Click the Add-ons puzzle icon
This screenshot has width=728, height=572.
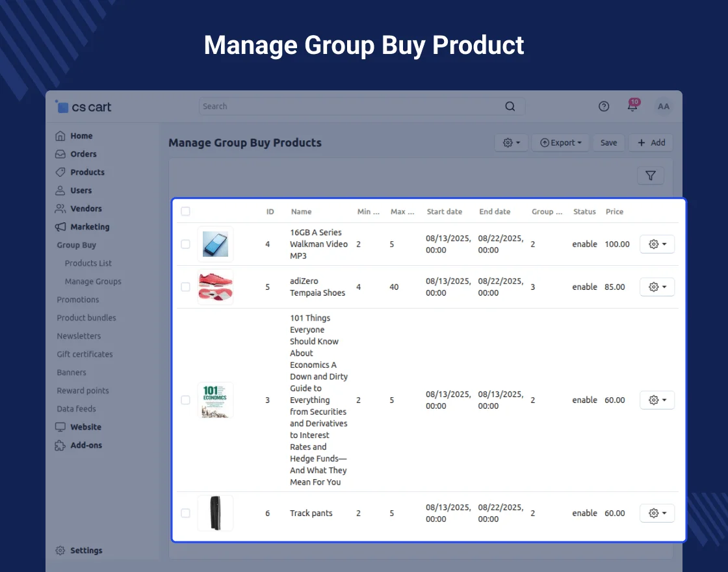(60, 445)
